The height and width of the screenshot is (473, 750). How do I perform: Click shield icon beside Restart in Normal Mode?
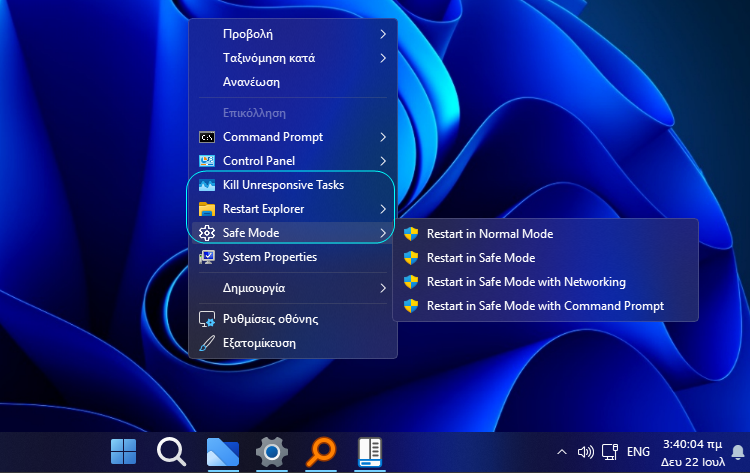tap(411, 234)
